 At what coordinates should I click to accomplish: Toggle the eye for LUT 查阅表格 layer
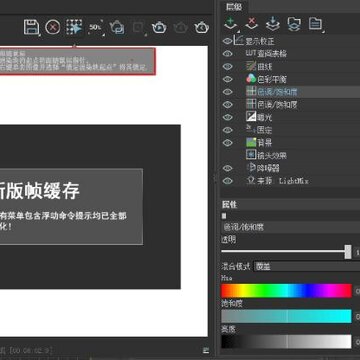click(227, 54)
